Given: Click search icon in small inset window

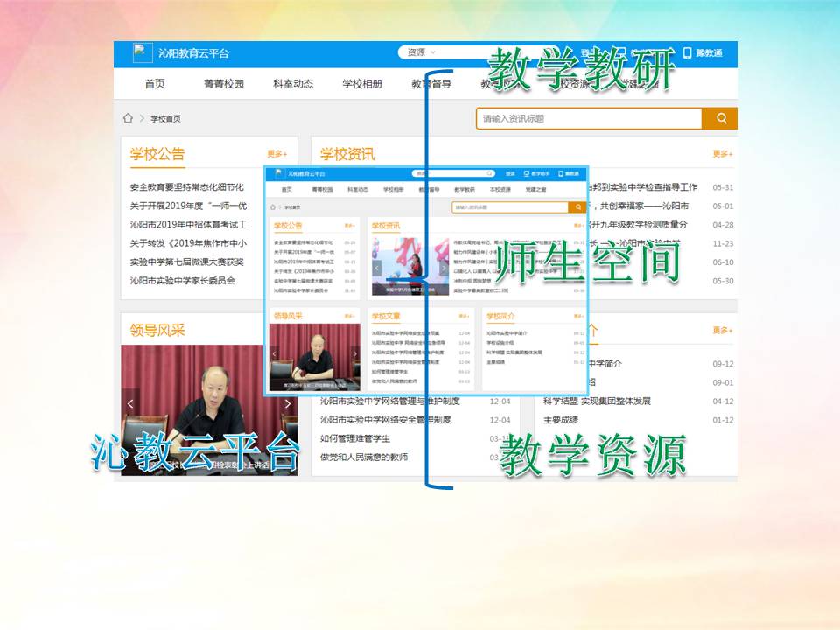Looking at the screenshot, I should [577, 207].
